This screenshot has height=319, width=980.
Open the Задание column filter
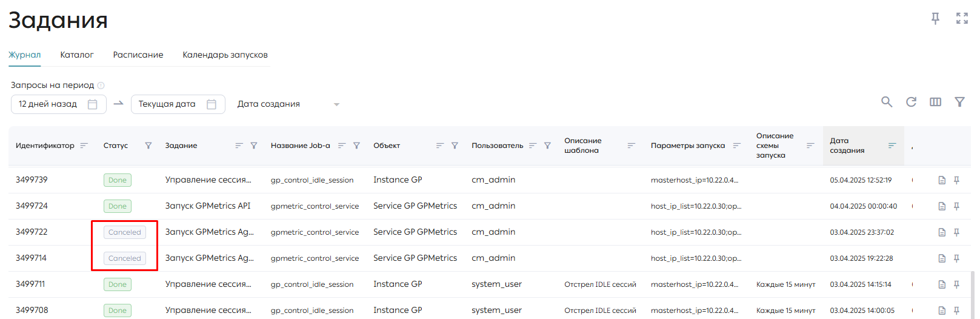(254, 146)
